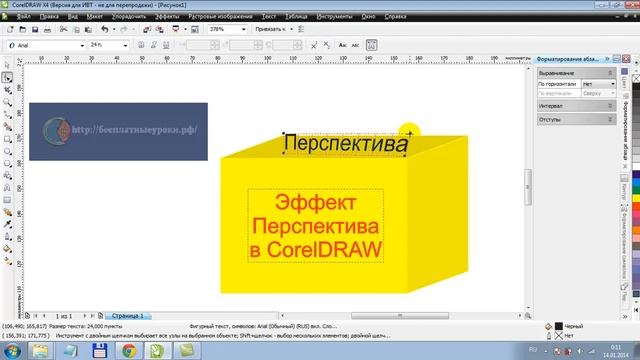Select the Rectangle tool
This screenshot has height=360, width=640.
tap(7, 139)
